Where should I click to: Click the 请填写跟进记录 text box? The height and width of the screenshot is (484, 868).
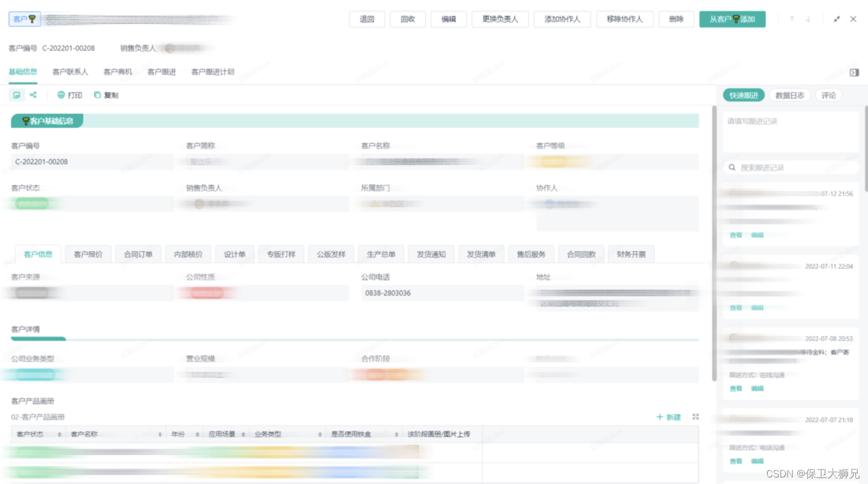coord(791,132)
